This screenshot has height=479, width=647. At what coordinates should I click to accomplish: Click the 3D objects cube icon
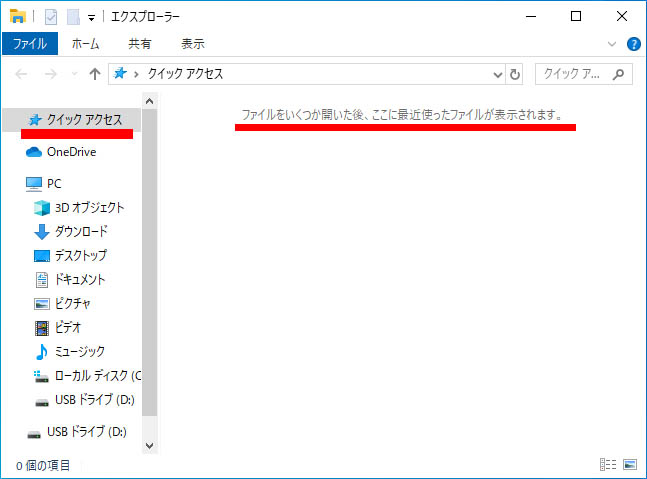point(42,208)
